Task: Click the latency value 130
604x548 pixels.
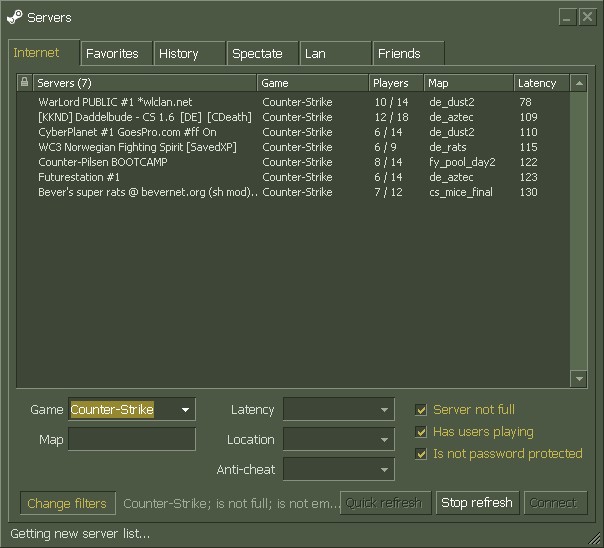Action: [528, 192]
